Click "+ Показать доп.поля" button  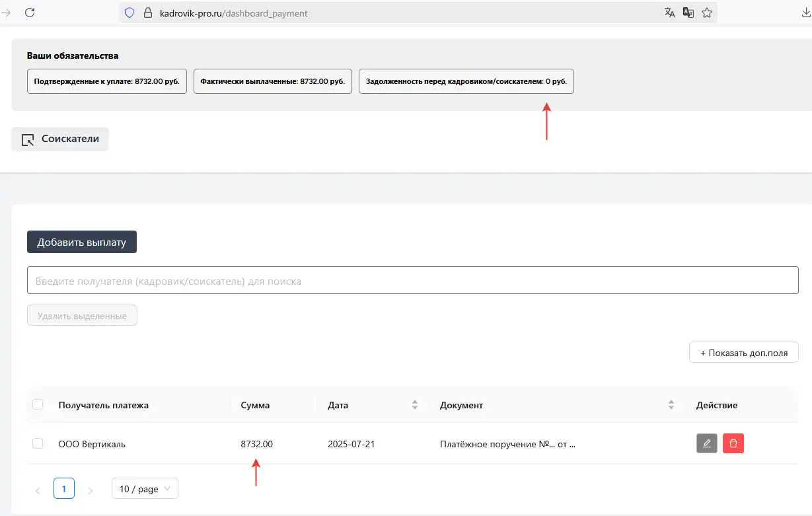[x=743, y=353]
